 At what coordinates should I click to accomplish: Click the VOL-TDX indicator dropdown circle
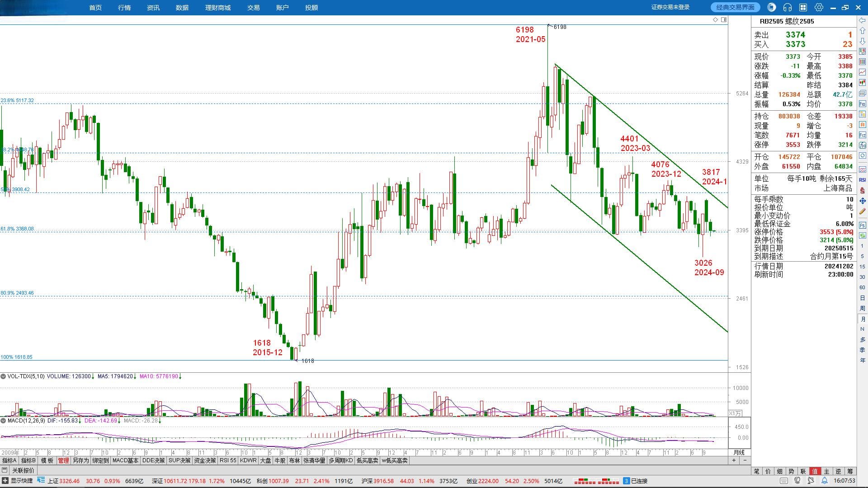[x=3, y=376]
